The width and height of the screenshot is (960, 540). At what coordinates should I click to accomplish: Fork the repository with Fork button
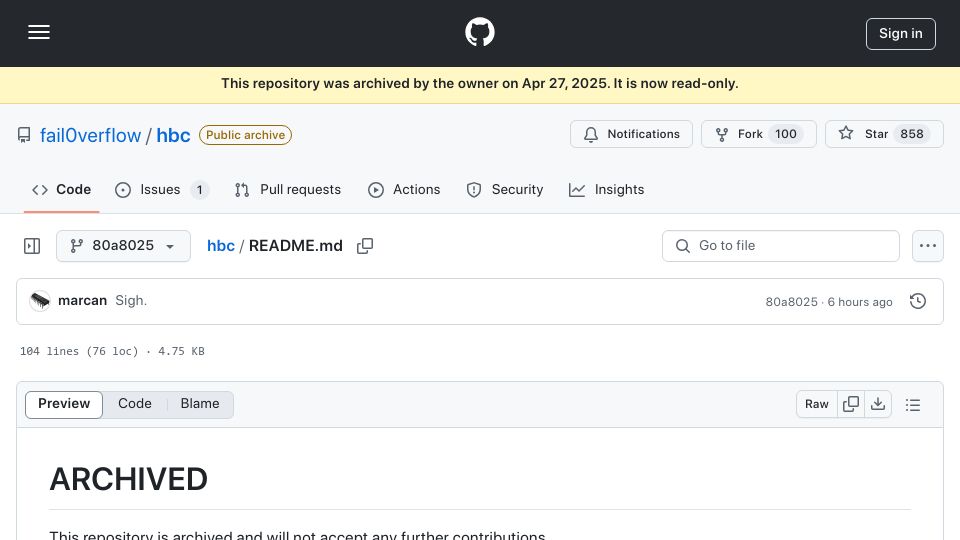pyautogui.click(x=759, y=134)
